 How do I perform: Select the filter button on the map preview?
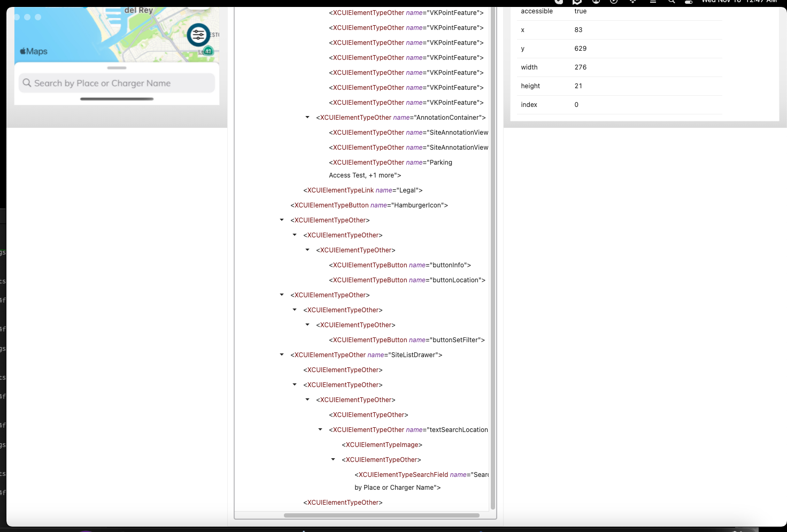(x=198, y=35)
